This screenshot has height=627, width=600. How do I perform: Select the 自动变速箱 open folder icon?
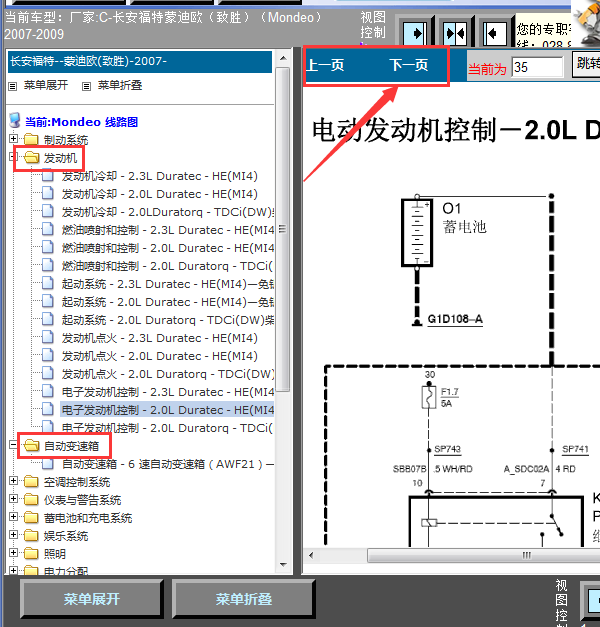click(32, 445)
